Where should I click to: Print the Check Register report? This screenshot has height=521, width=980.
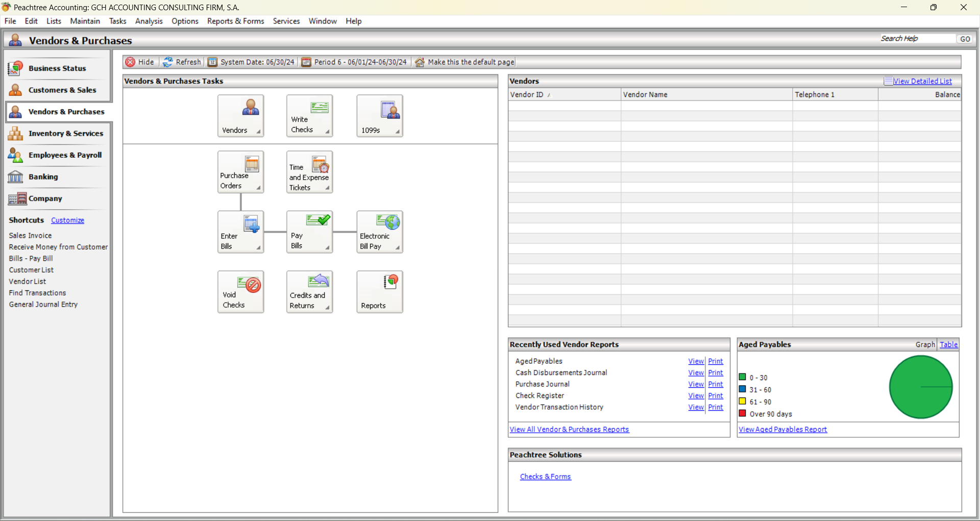tap(715, 396)
